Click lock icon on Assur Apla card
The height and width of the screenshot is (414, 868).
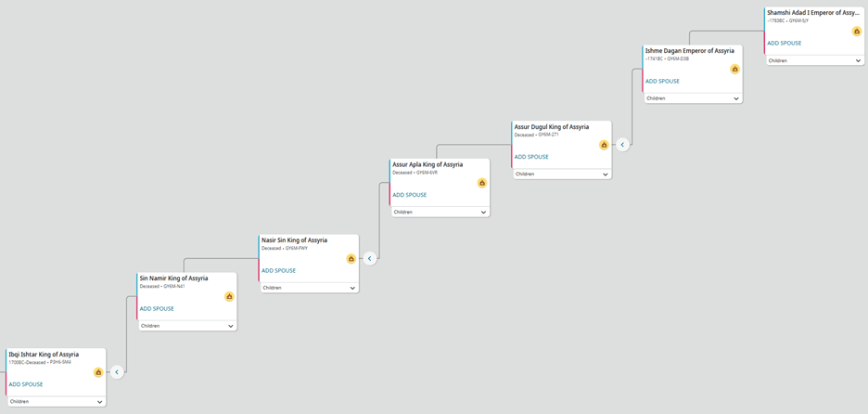tap(481, 183)
